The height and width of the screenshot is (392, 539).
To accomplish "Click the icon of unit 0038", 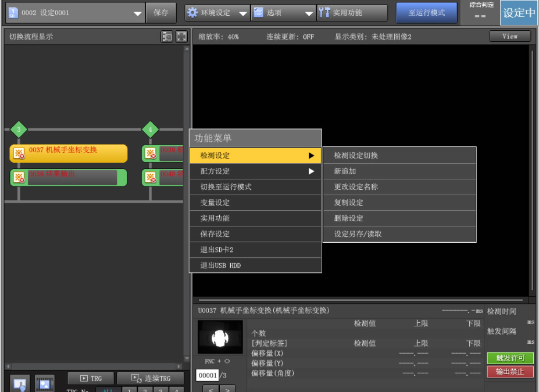I will coord(19,178).
